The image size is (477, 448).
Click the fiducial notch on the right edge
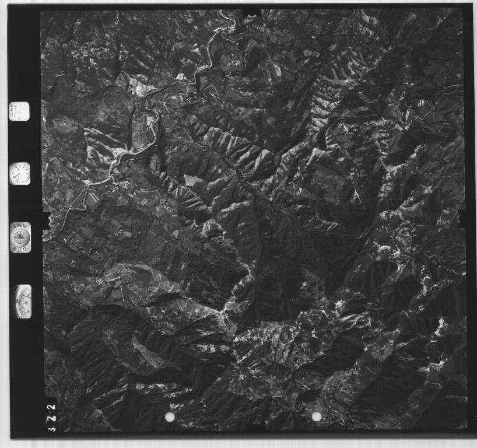pos(462,218)
